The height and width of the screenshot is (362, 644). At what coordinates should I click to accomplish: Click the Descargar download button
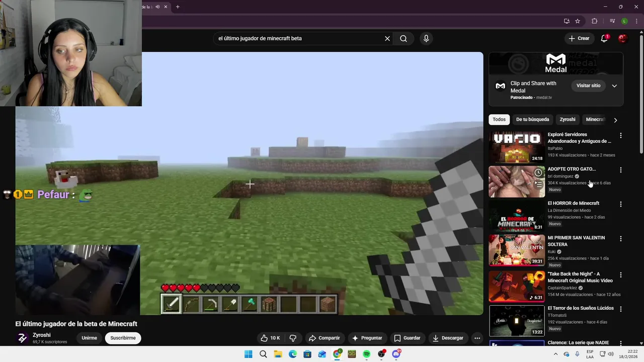(x=448, y=338)
